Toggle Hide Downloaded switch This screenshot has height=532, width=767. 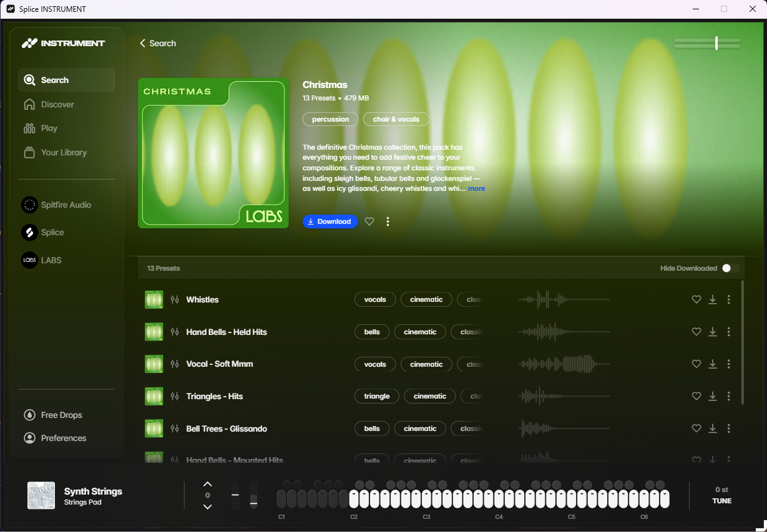731,268
